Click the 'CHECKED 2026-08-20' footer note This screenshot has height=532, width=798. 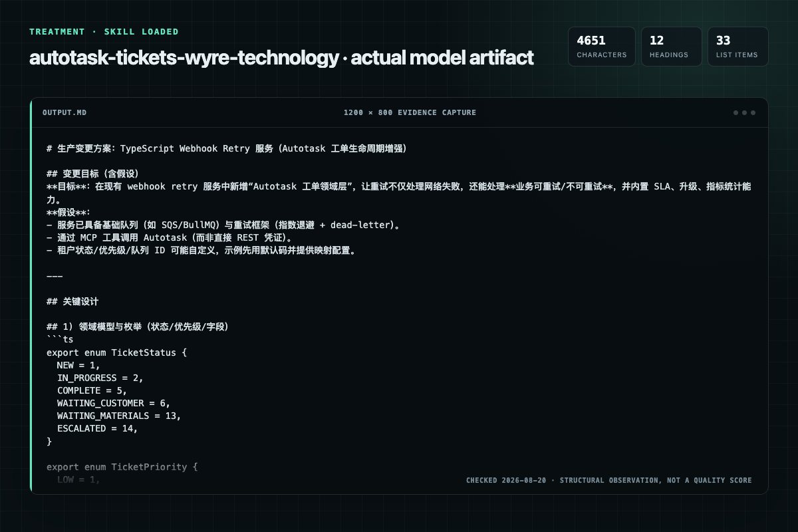(x=609, y=480)
